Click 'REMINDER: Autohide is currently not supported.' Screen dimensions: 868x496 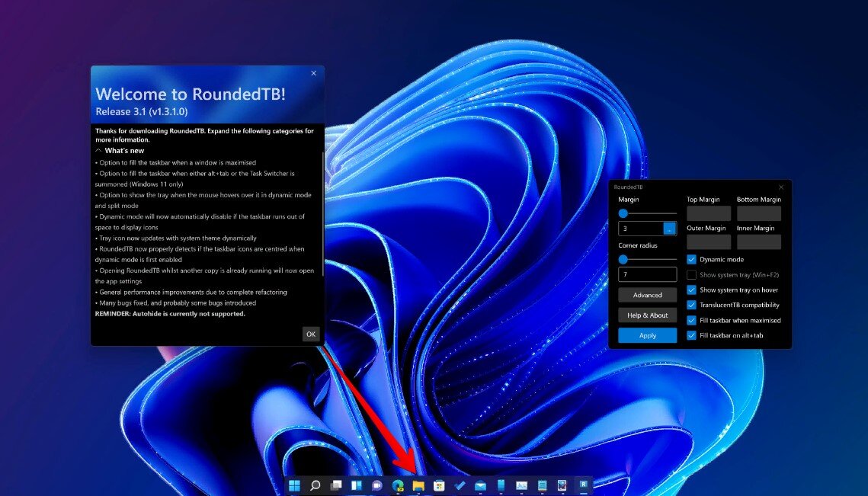click(170, 313)
